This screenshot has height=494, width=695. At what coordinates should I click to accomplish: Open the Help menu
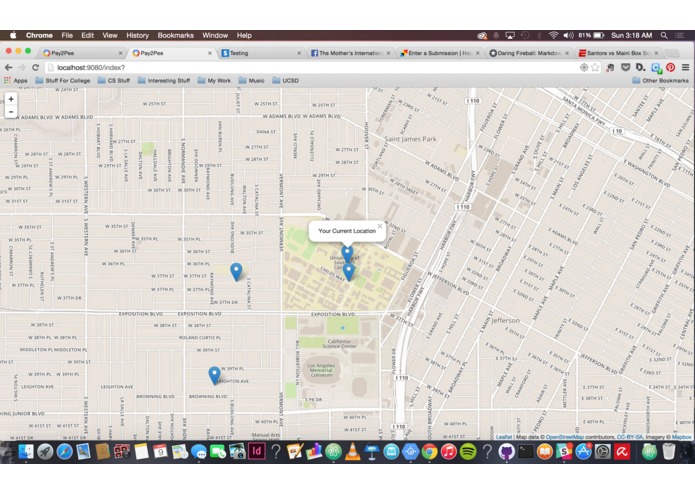point(244,35)
